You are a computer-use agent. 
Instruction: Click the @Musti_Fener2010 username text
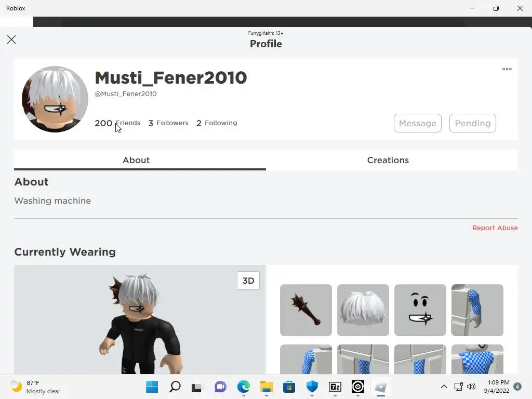click(x=126, y=94)
